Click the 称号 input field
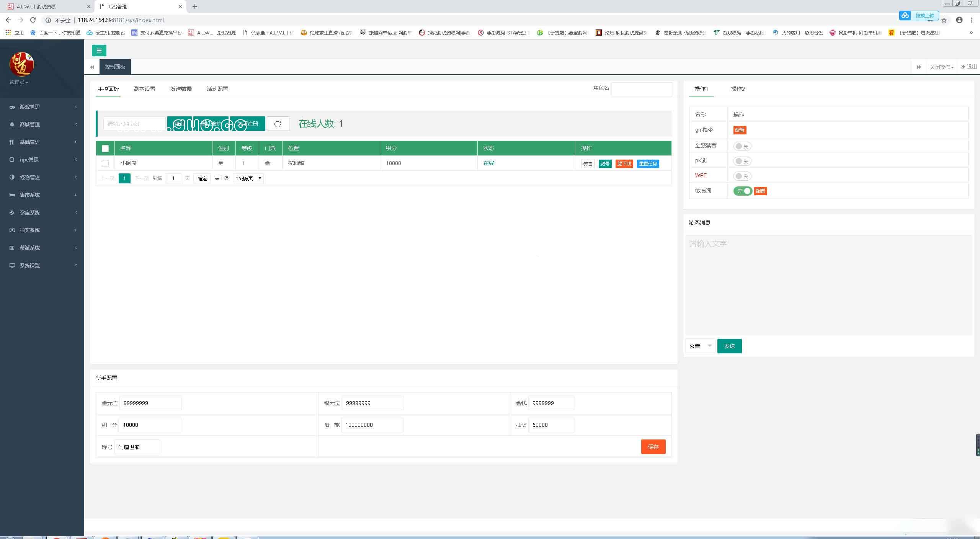The image size is (980, 539). click(137, 447)
